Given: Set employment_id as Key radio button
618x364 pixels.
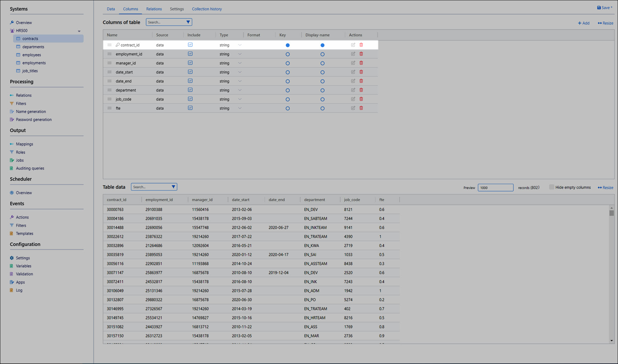Looking at the screenshot, I should [287, 54].
